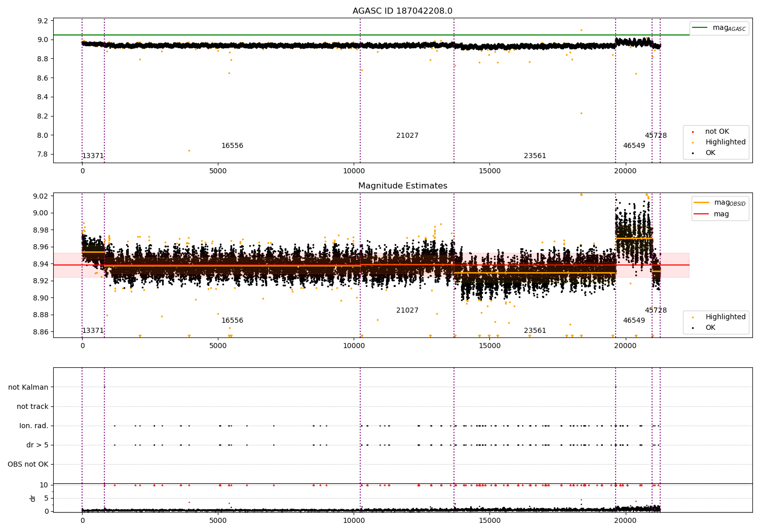Click the 9.2 y-axis tick label
Screen dimensions: 760x532
pos(43,21)
